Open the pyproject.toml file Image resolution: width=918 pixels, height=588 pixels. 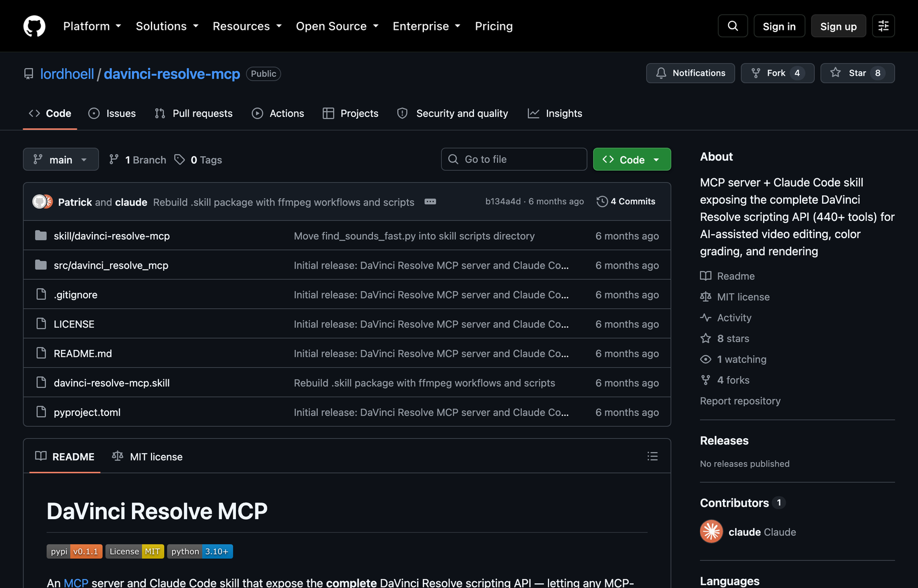(x=87, y=412)
